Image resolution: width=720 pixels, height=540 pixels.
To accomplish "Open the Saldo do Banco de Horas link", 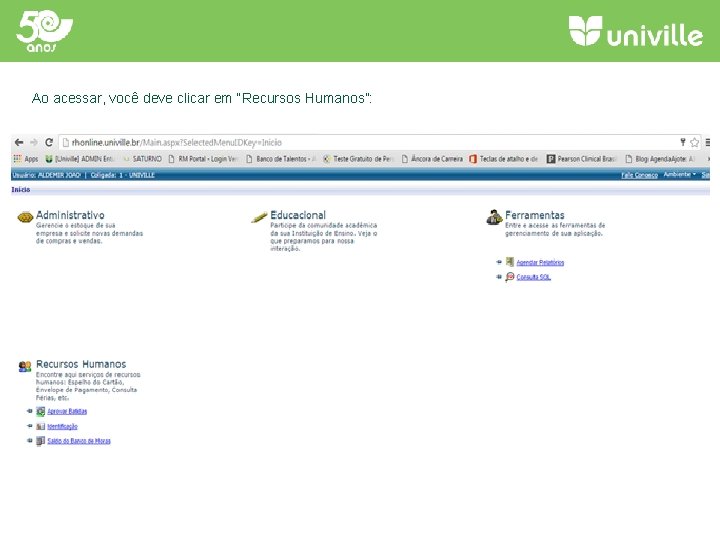I will click(x=79, y=441).
